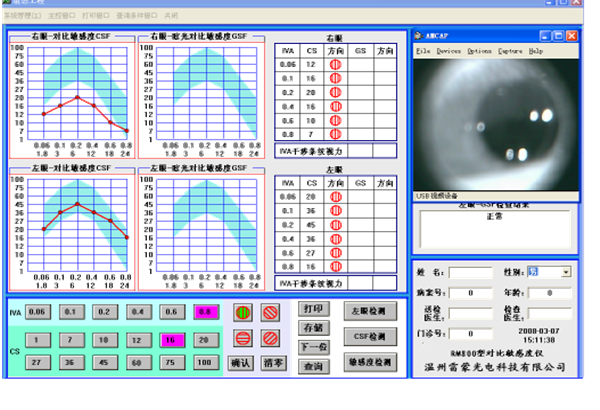Screen dimensions: 600x410
Task: Open the Options menu in the video window
Action: tap(479, 50)
